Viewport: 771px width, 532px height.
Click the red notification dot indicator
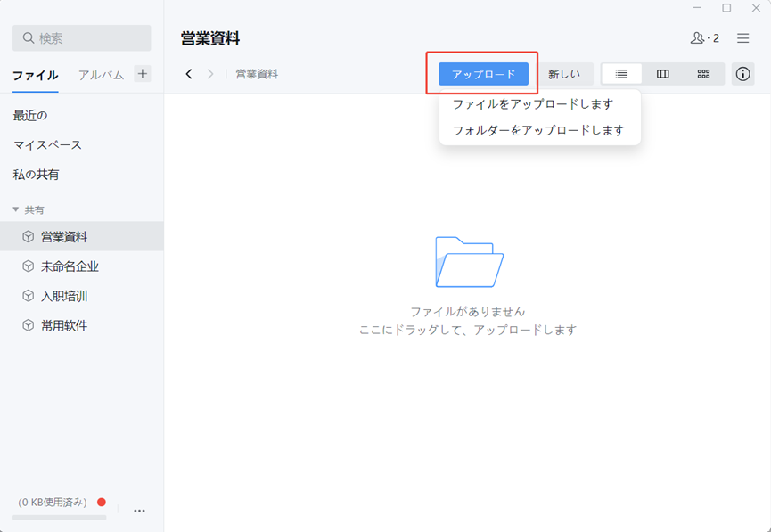[x=101, y=503]
